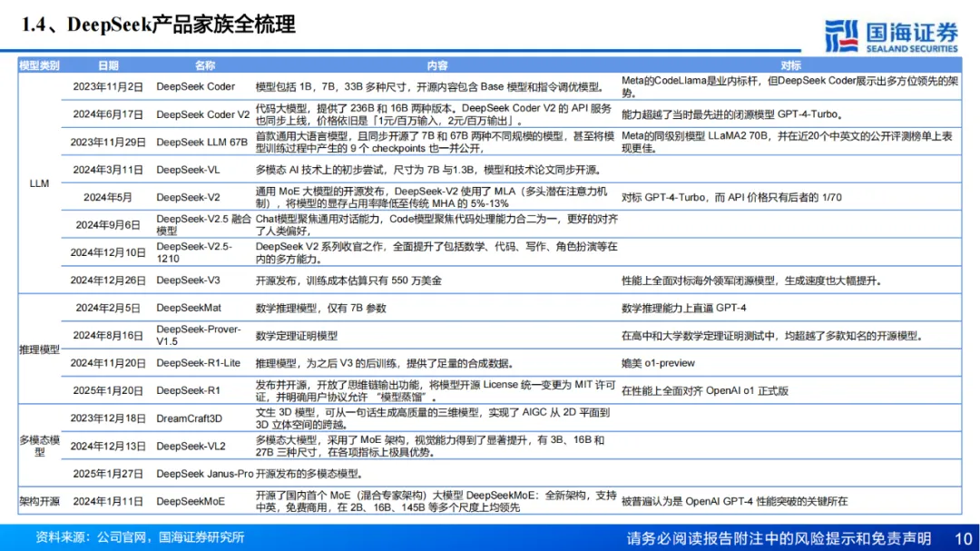This screenshot has width=980, height=551.
Task: Select the name cell 'DeepSeek-R1-Lite'
Action: [x=198, y=363]
